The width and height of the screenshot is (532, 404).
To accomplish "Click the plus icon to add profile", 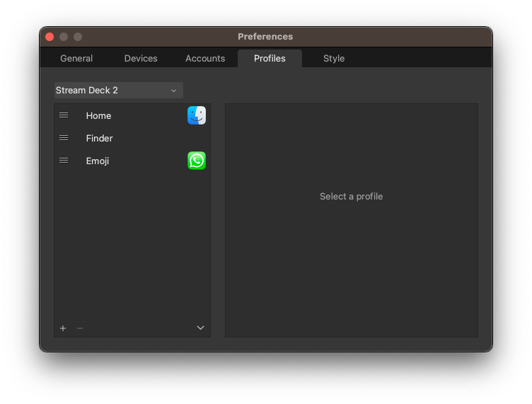I will [63, 328].
